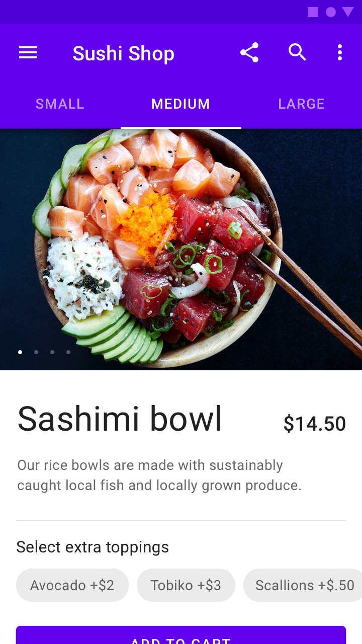Switch to the SMALL size tab

click(x=60, y=104)
